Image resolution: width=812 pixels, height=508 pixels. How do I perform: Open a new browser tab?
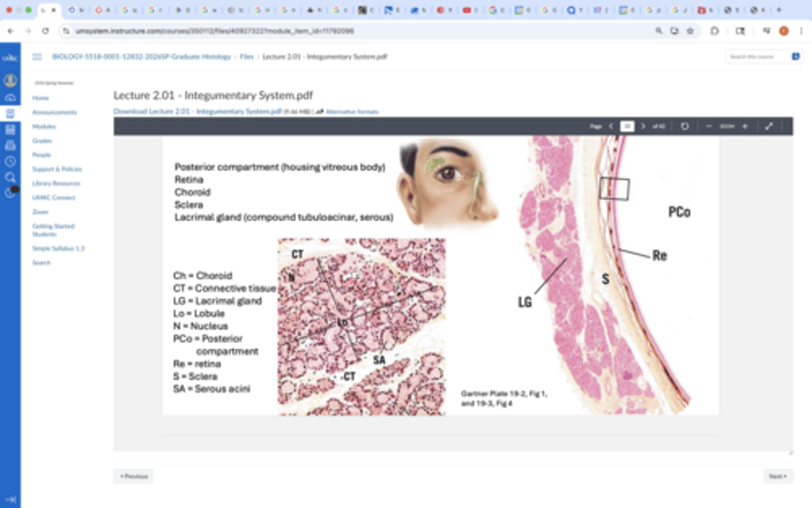[x=779, y=10]
